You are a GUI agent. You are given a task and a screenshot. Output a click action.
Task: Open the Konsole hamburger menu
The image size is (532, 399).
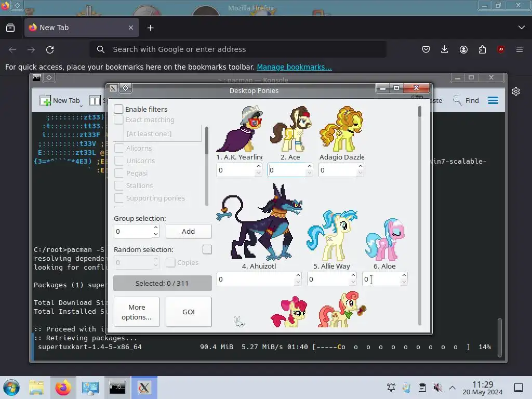[493, 100]
